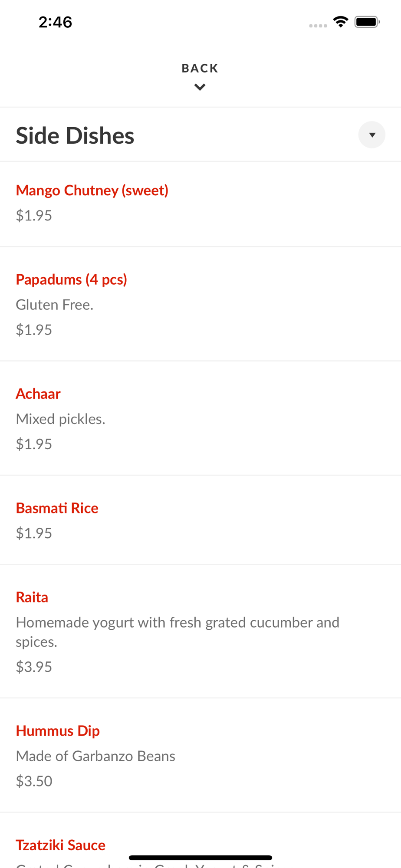401x868 pixels.
Task: Click the Gluten Free description under Papadums
Action: pos(55,305)
